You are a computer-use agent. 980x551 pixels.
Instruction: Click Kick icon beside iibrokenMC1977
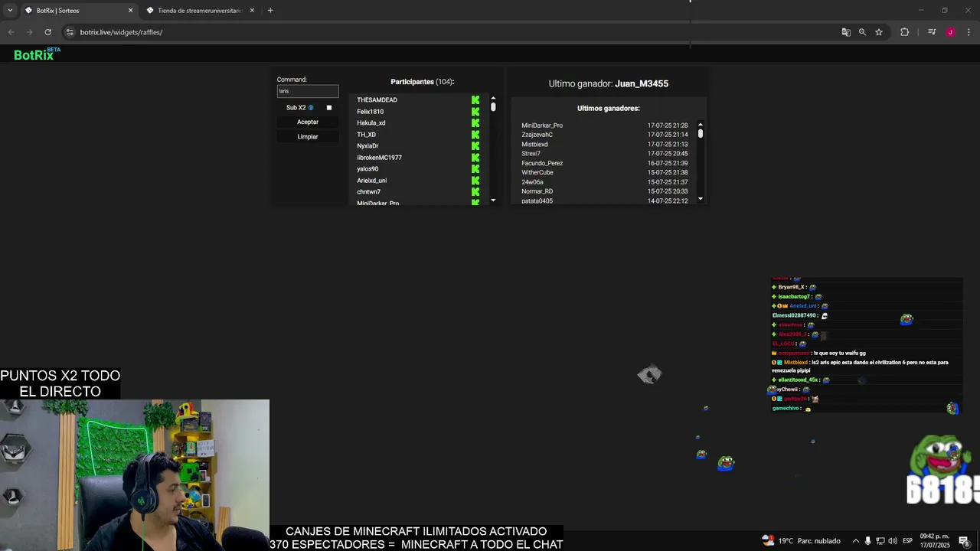pos(475,158)
